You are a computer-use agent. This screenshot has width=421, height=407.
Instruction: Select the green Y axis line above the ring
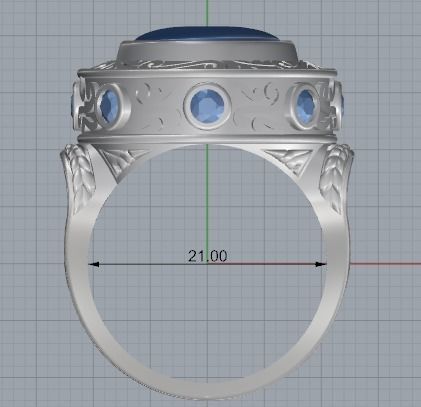click(207, 13)
